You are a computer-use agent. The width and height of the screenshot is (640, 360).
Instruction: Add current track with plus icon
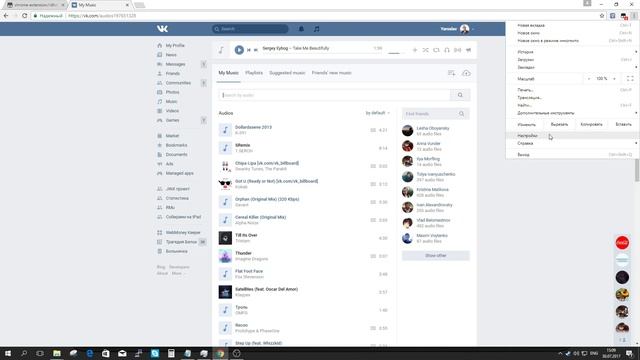[x=415, y=50]
